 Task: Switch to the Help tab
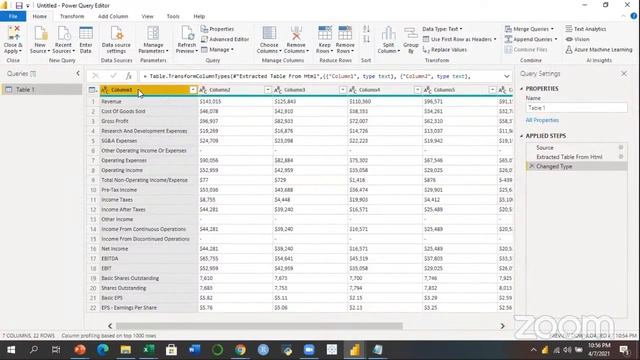(x=199, y=16)
